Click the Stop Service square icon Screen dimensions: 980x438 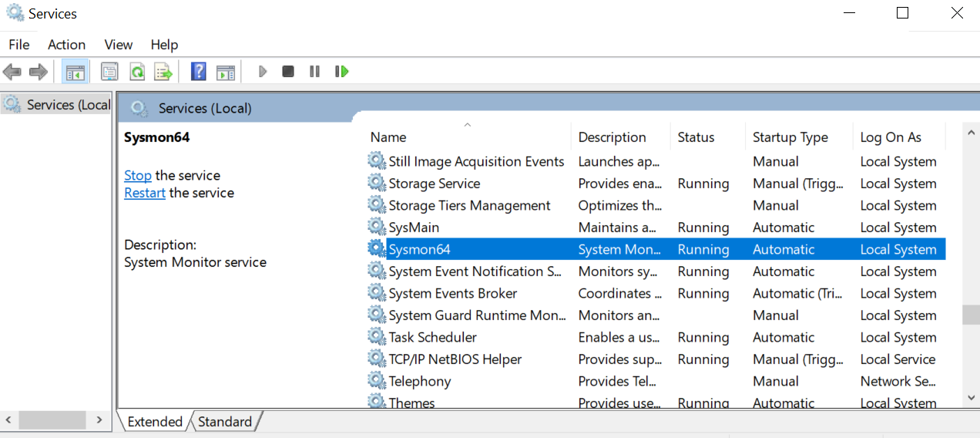tap(288, 72)
